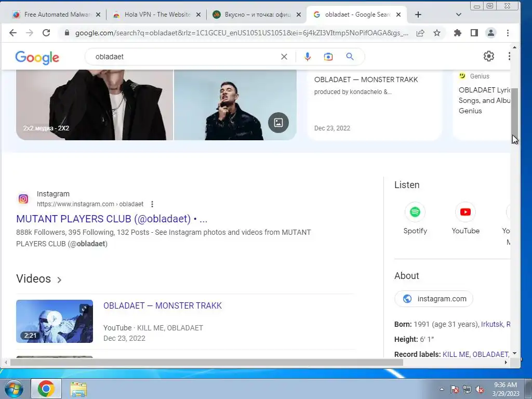Search by image with camera icon

pyautogui.click(x=328, y=57)
